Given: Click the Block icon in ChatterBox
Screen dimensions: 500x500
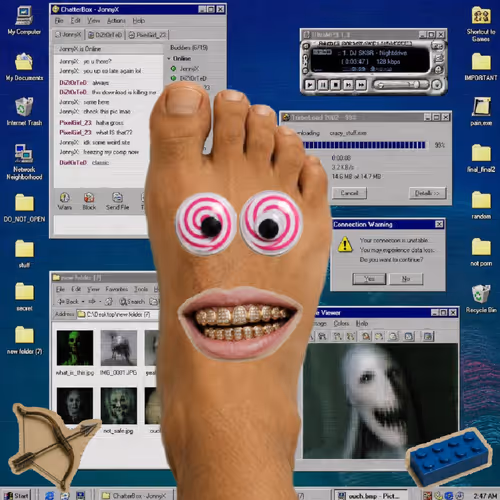Looking at the screenshot, I should 89,201.
